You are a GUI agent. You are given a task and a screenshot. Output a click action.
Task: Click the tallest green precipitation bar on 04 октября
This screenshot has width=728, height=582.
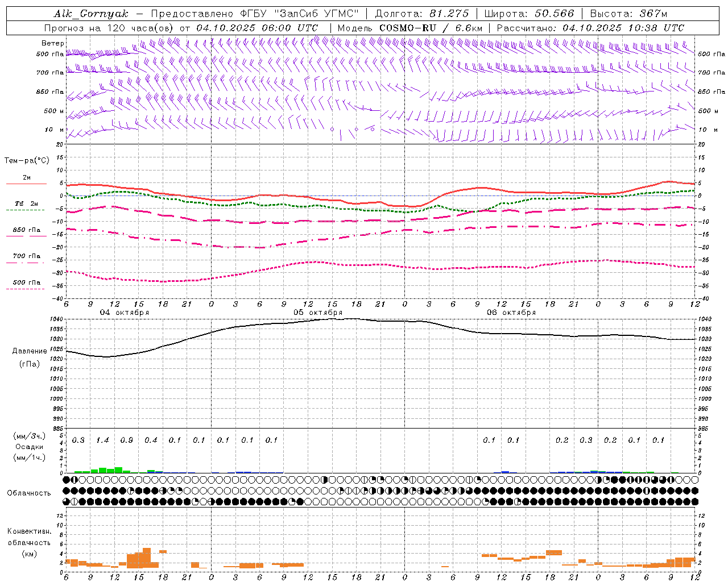(x=119, y=470)
